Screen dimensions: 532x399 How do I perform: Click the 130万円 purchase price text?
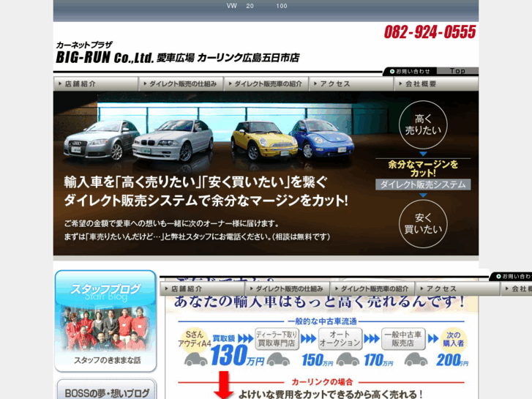pyautogui.click(x=237, y=356)
